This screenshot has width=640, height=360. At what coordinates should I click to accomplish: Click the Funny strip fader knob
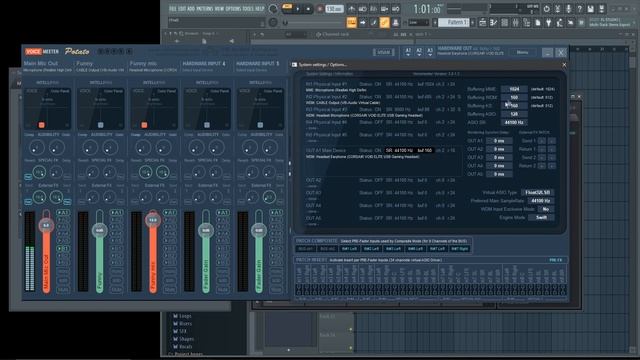(x=100, y=230)
